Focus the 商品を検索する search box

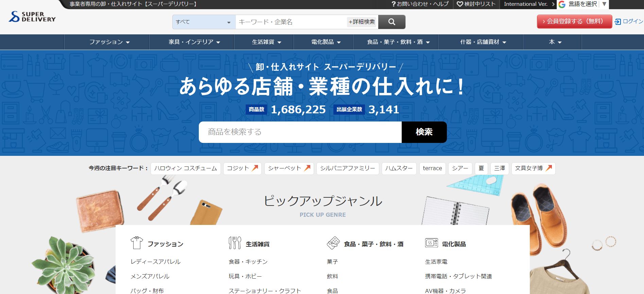coord(300,132)
